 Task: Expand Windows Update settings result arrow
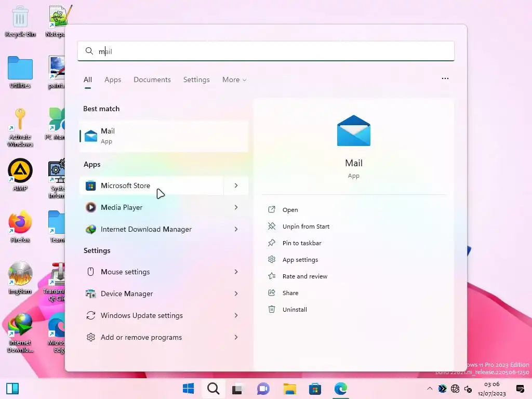pos(236,315)
